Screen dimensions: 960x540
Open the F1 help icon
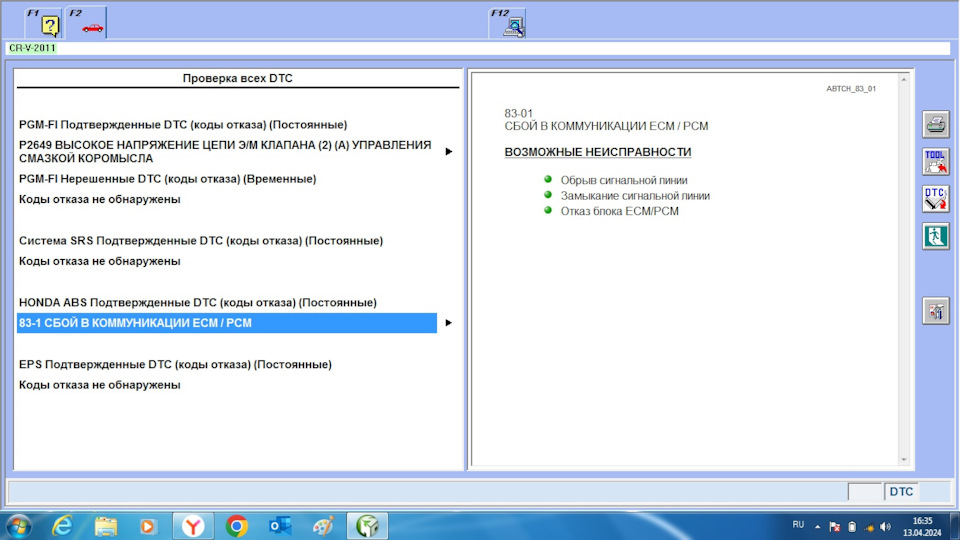44,23
